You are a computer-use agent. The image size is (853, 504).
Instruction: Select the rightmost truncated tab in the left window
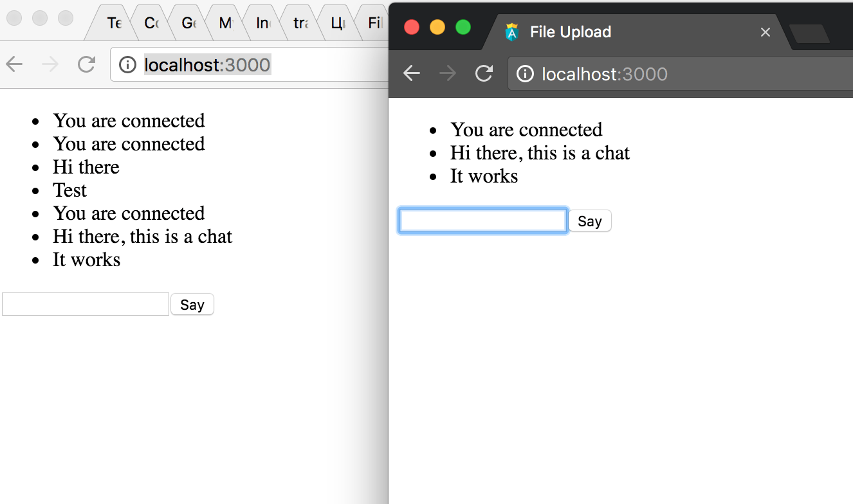click(x=375, y=22)
